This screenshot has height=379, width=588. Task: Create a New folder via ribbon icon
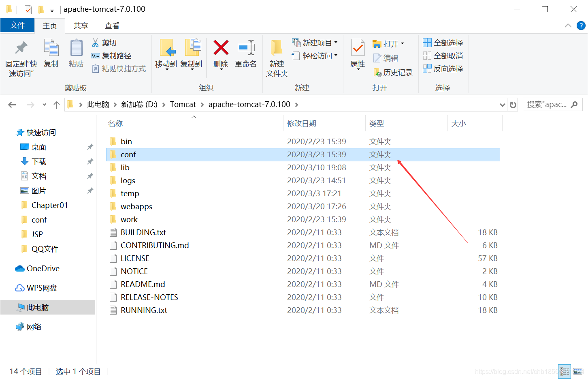click(x=277, y=48)
